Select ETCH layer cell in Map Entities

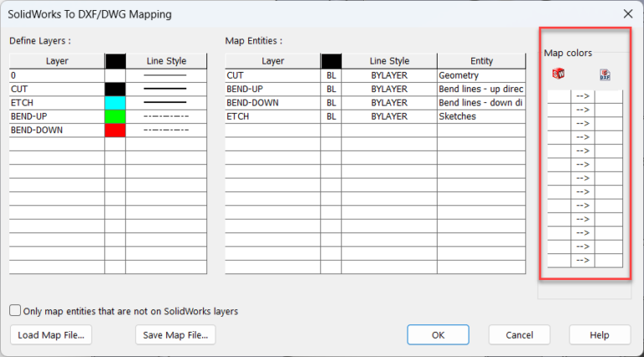pos(273,116)
